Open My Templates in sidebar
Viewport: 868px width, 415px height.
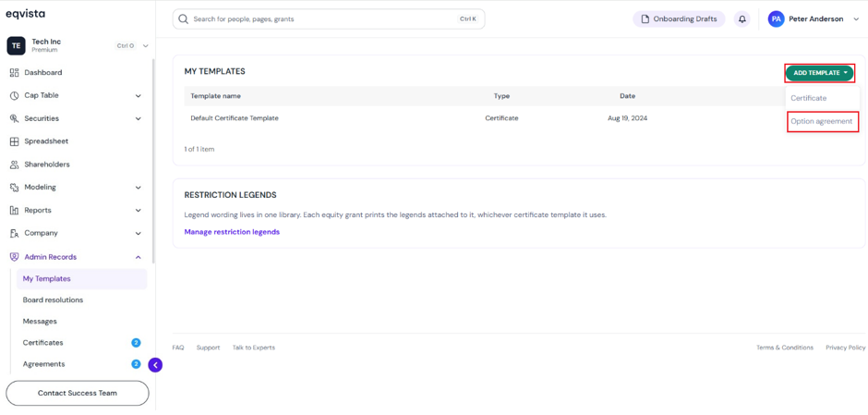click(x=82, y=279)
